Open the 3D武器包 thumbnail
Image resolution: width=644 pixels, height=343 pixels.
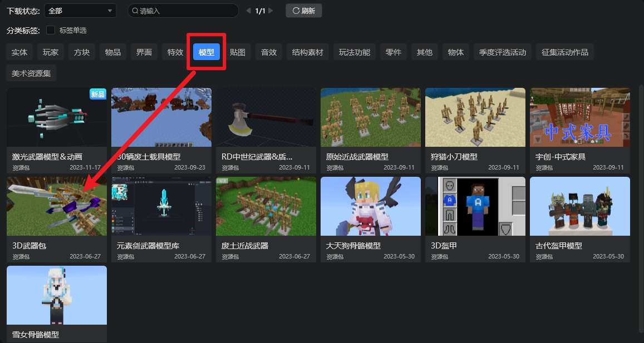[x=57, y=206]
